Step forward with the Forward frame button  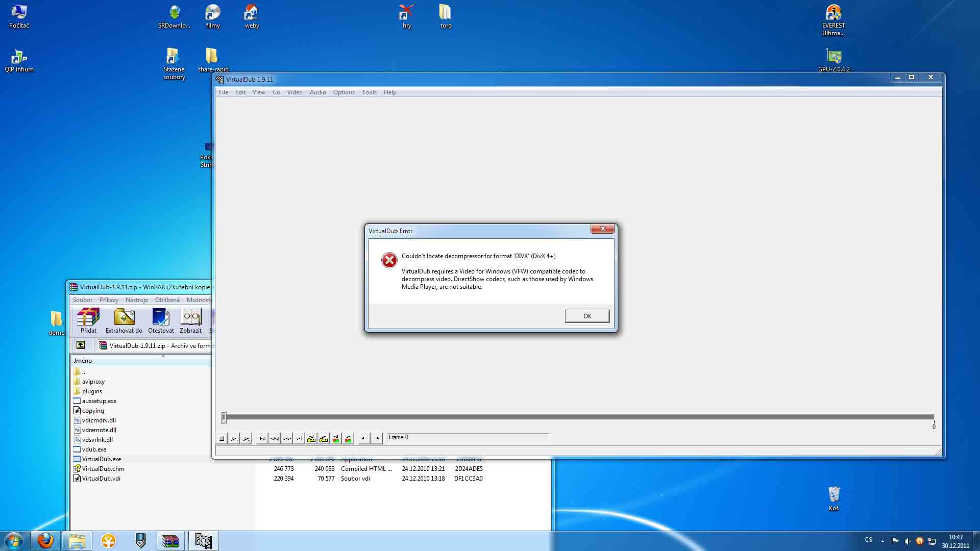287,438
